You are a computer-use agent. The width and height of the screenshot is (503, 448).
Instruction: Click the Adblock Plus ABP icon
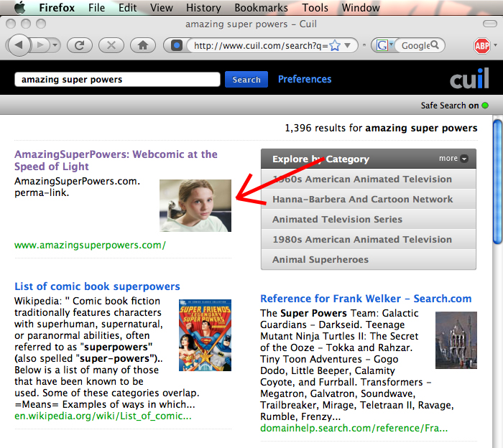[482, 46]
